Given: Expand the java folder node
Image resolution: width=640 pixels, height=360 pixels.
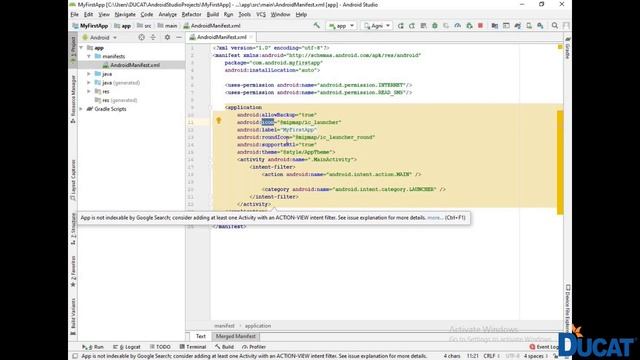Looking at the screenshot, I should tap(89, 74).
